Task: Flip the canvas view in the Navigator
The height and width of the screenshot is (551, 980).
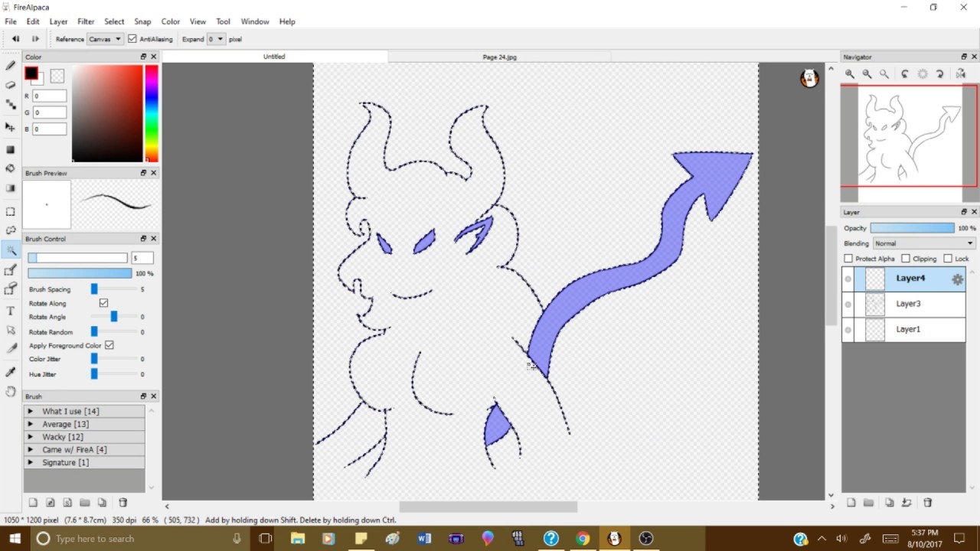Action: pyautogui.click(x=961, y=73)
